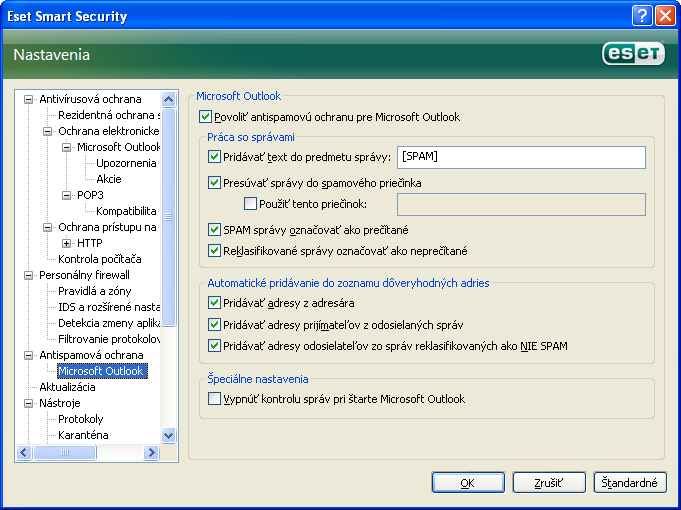Select Protokoly under Nástroje
This screenshot has height=510, width=681.
tap(81, 419)
